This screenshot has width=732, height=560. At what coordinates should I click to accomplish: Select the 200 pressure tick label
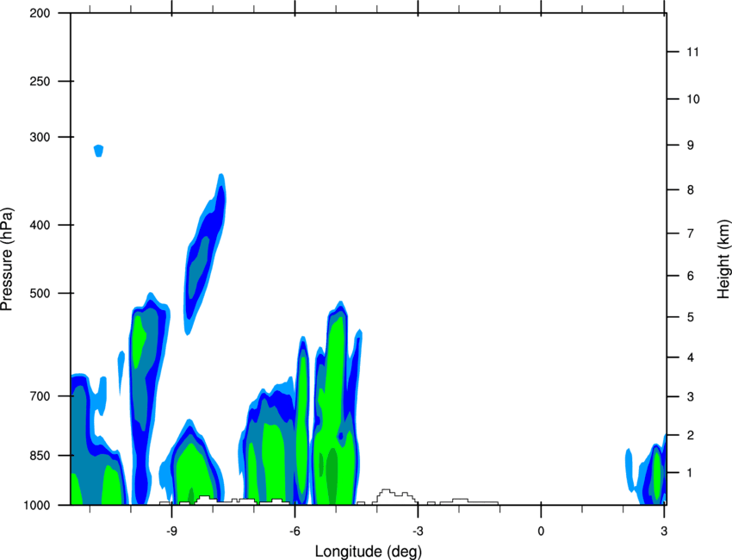point(40,13)
